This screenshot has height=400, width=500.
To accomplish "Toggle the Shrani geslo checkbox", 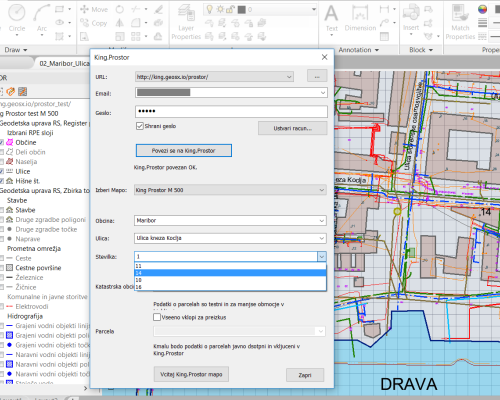I will pos(140,126).
